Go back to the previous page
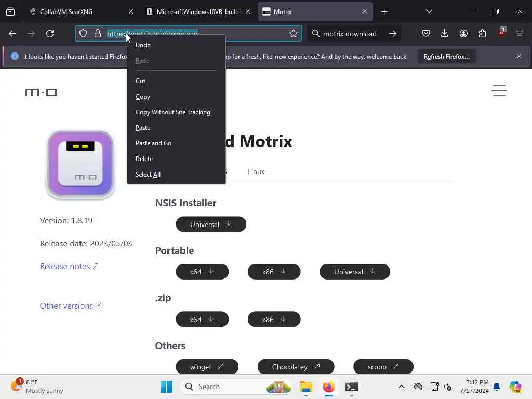This screenshot has width=532, height=399. click(x=12, y=34)
